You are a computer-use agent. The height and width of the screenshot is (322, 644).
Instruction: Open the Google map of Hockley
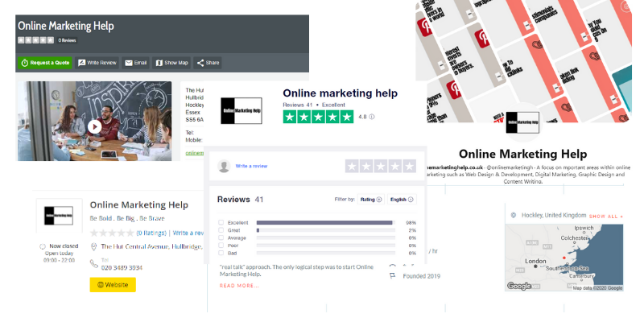[x=564, y=258]
